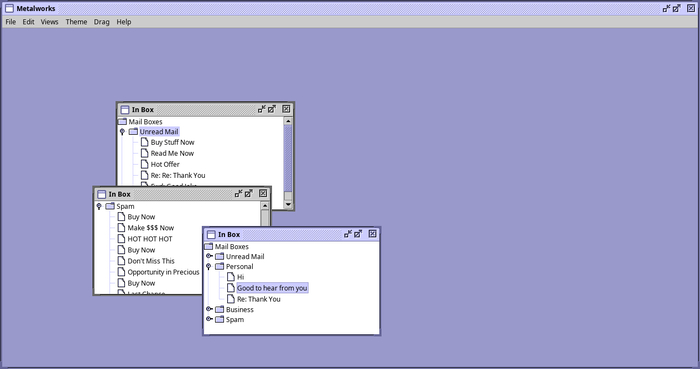Open the Views menu

pos(50,22)
